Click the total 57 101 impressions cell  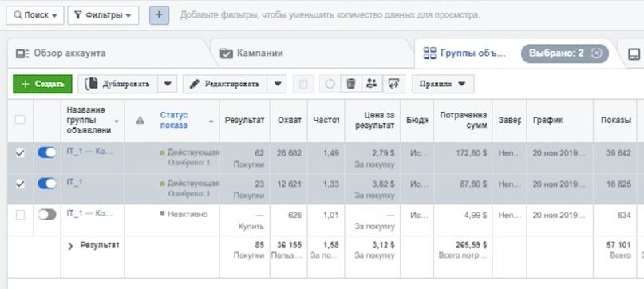point(618,245)
